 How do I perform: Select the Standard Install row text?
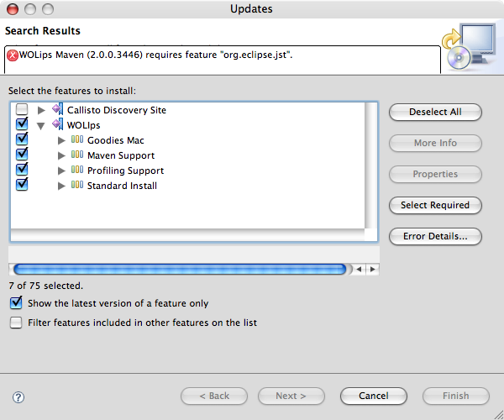point(122,186)
